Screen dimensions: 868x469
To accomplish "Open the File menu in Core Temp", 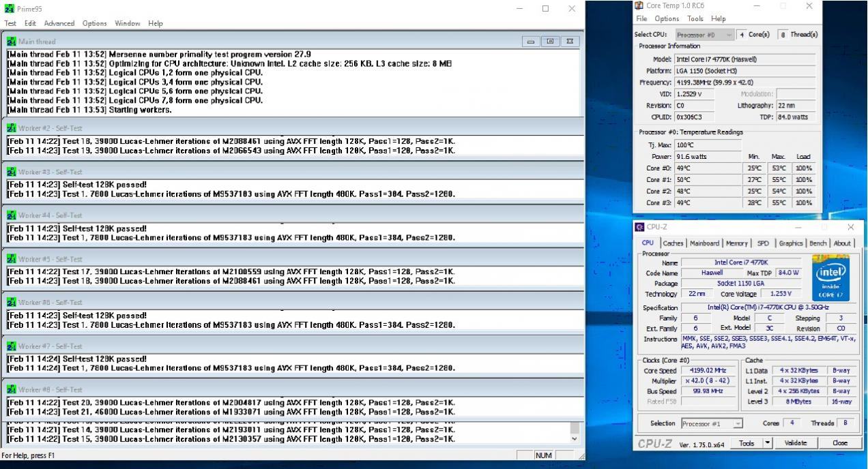I will click(x=643, y=18).
